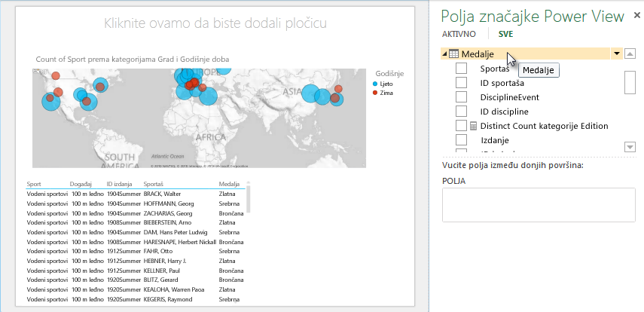Check Distinct Count kategorije Edition checkbox

point(461,125)
